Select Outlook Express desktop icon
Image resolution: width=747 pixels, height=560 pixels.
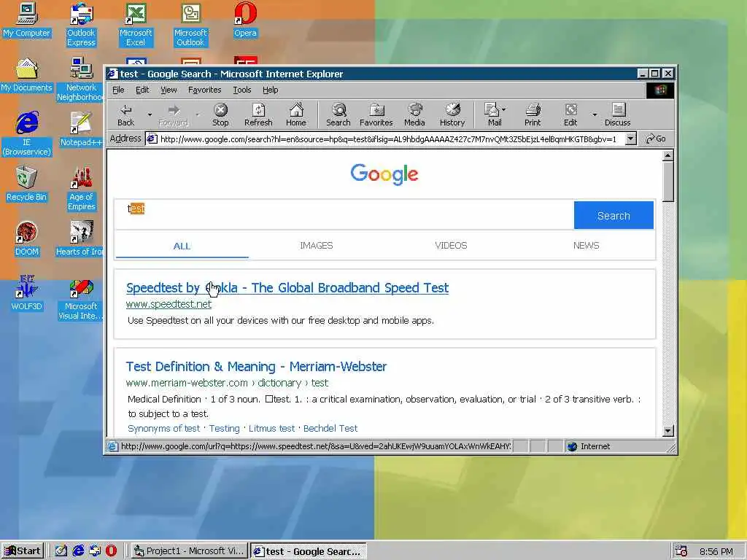click(81, 25)
